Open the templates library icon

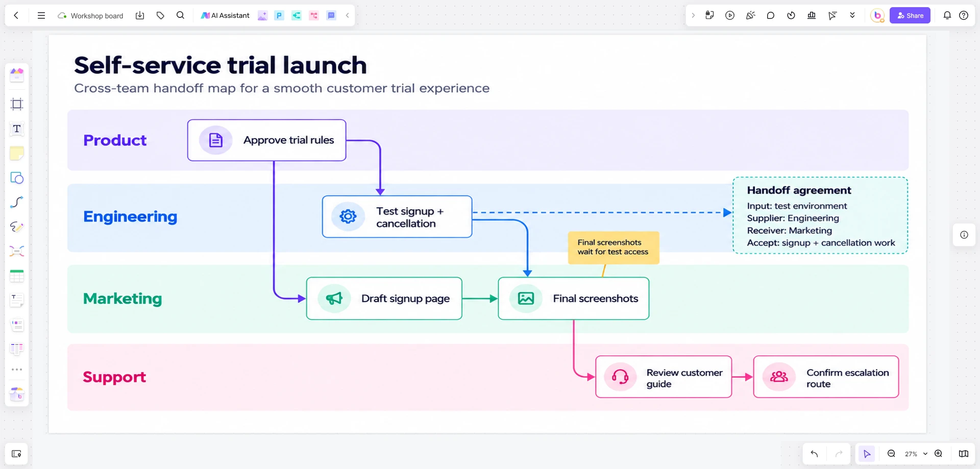(x=17, y=75)
